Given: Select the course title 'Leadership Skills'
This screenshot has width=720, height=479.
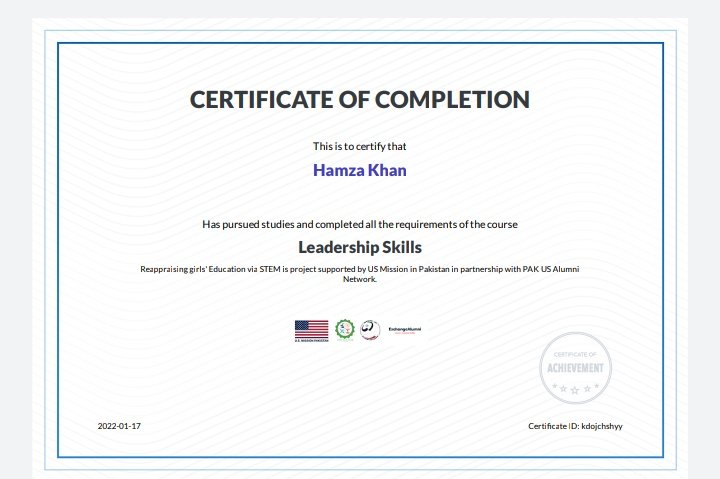Looking at the screenshot, I should [x=360, y=248].
